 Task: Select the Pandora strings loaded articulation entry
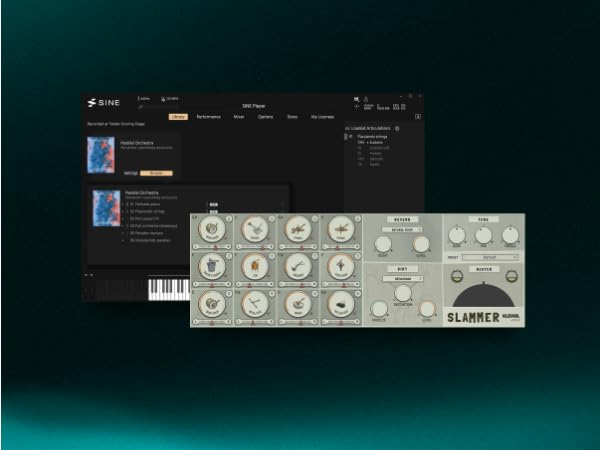point(372,137)
